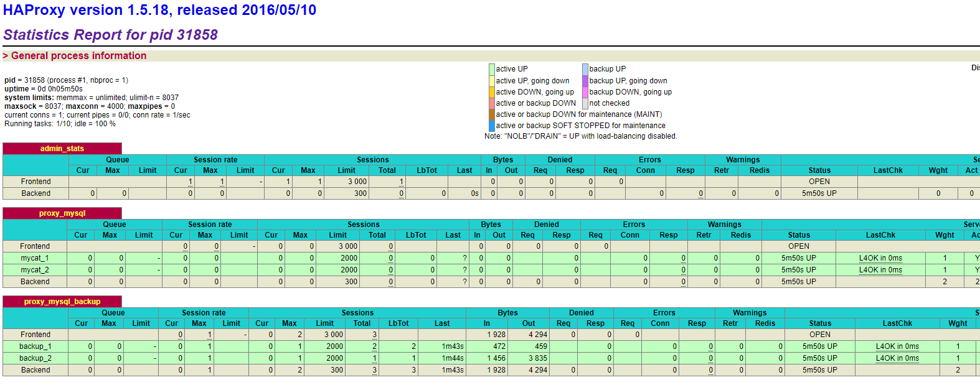The width and height of the screenshot is (980, 385).
Task: Click the blue 'backup UP' legend swatch
Action: 585,69
